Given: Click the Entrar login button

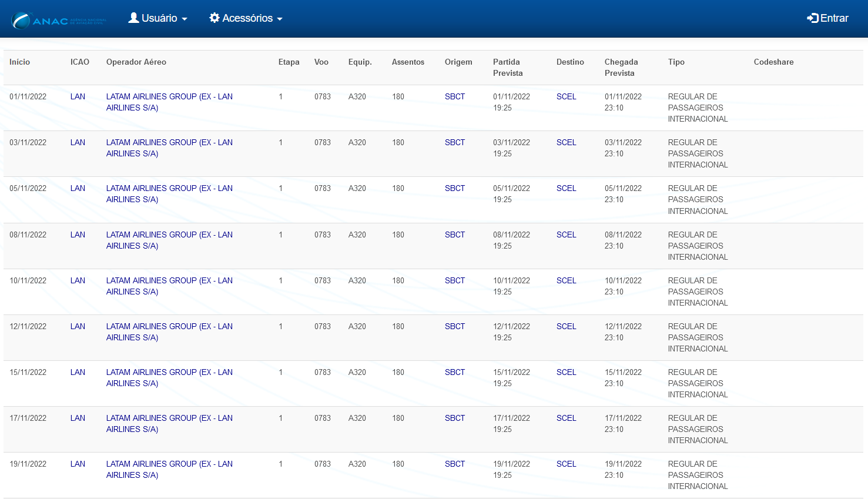Looking at the screenshot, I should (x=827, y=18).
